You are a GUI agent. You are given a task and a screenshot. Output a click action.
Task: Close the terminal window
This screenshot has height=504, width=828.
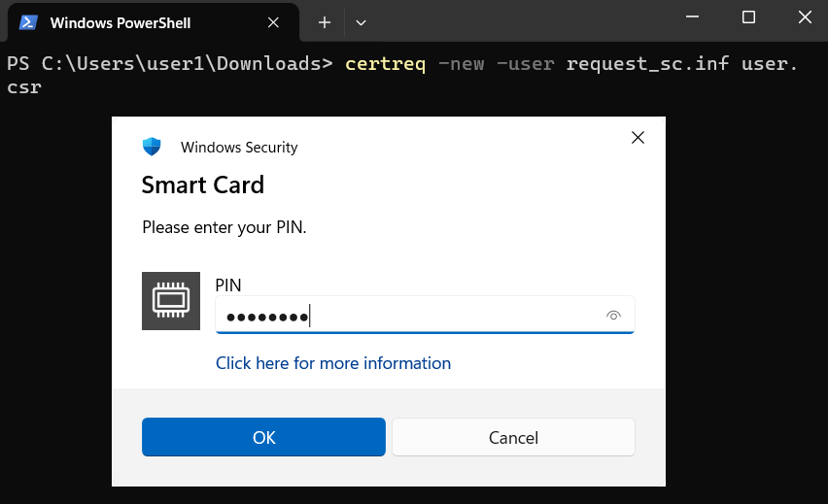coord(804,17)
